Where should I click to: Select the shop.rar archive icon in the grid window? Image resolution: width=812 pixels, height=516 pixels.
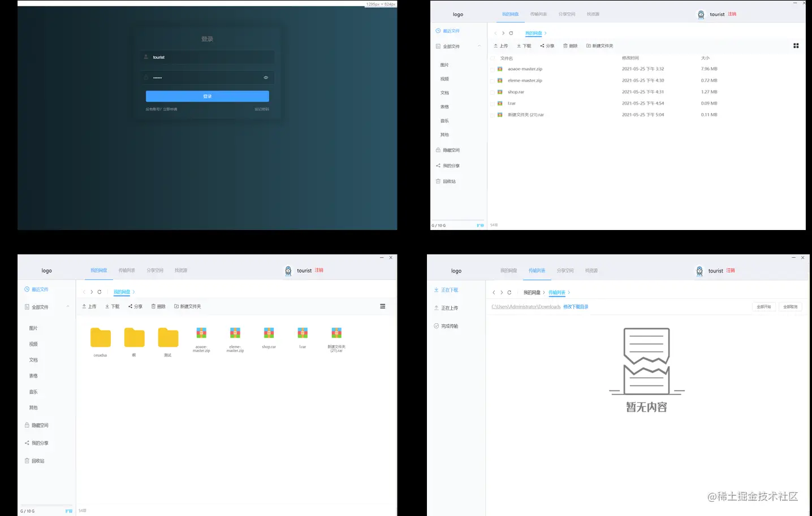[x=269, y=333]
